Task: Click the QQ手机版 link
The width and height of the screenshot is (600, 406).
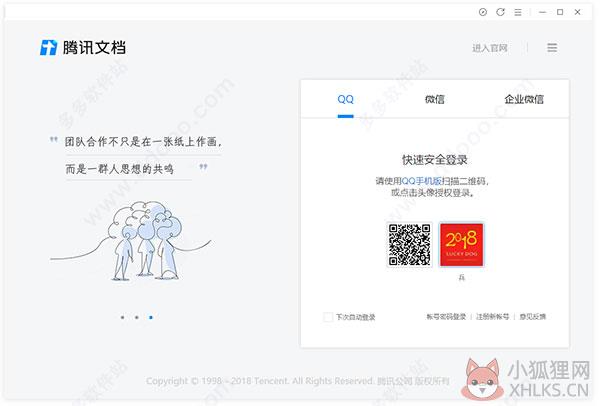Action: click(421, 181)
